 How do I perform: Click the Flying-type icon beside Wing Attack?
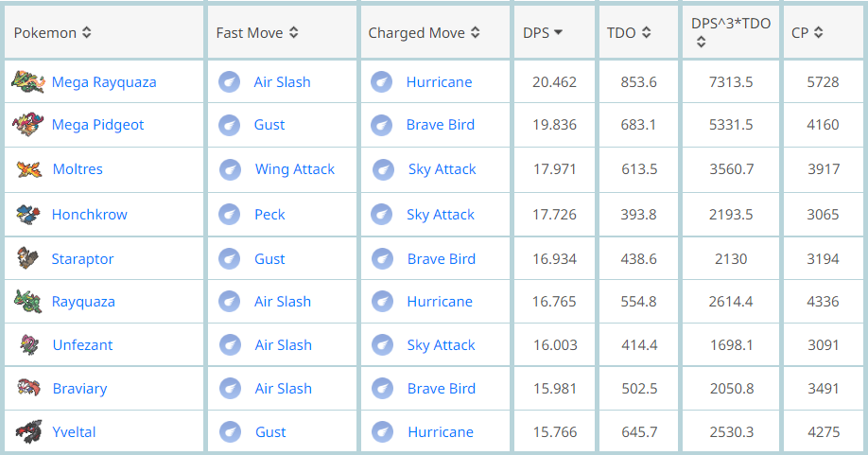[231, 169]
